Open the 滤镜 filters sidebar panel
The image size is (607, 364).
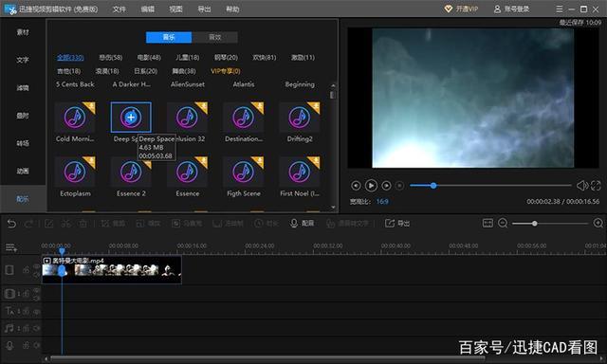[x=23, y=88]
